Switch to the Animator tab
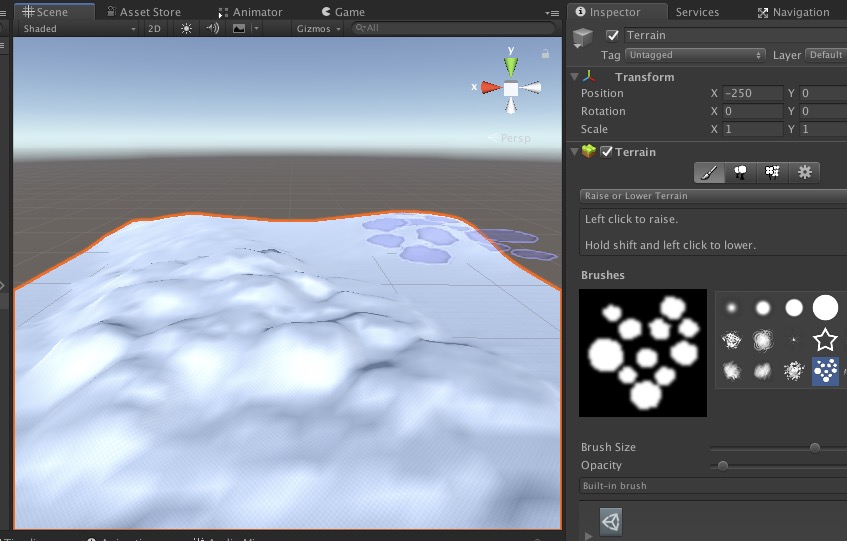This screenshot has height=541, width=847. pos(250,12)
